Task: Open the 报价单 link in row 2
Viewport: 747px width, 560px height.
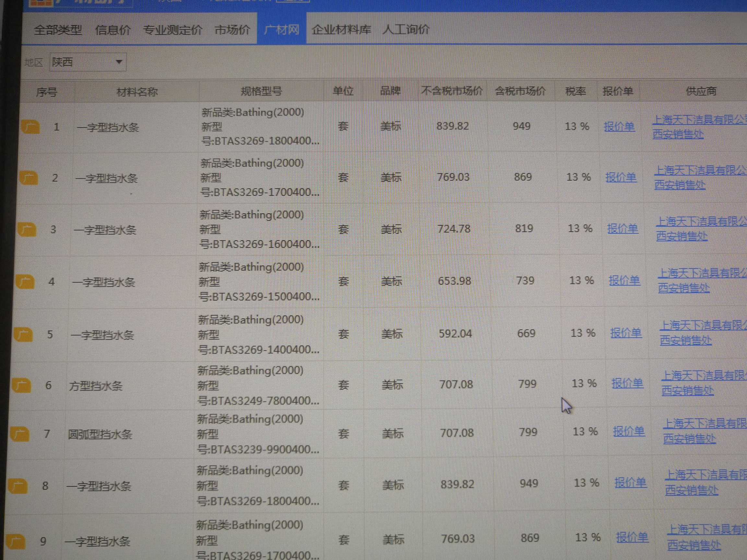Action: click(621, 178)
